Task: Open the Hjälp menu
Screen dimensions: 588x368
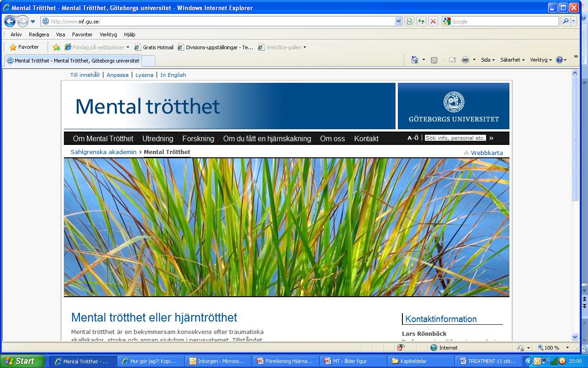Action: (130, 34)
